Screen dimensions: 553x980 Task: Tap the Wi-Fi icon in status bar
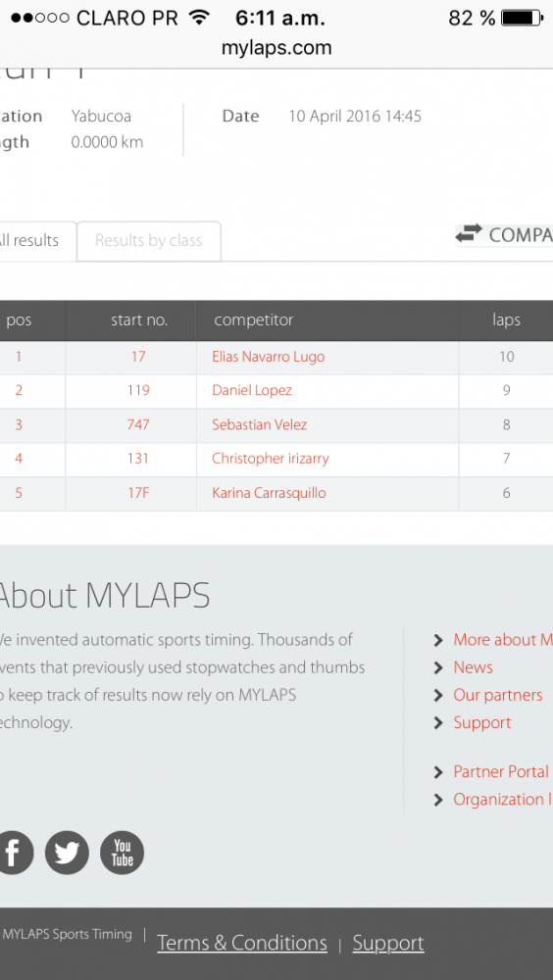pos(199,18)
